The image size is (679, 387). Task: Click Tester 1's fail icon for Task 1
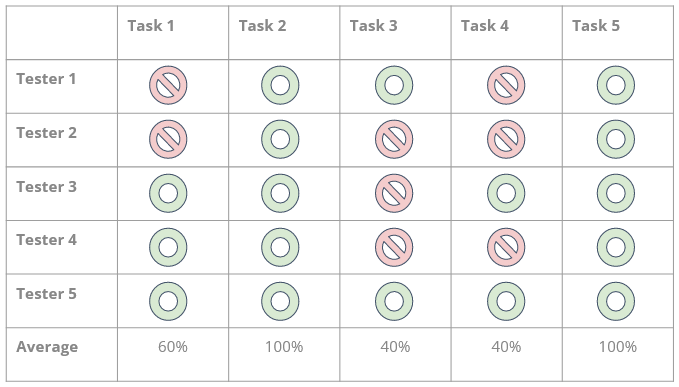pos(168,85)
